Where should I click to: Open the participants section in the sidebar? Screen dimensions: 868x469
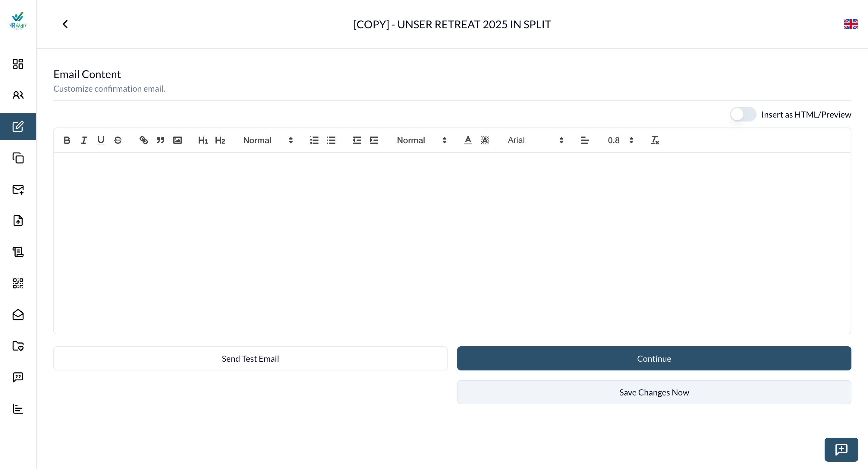click(18, 95)
